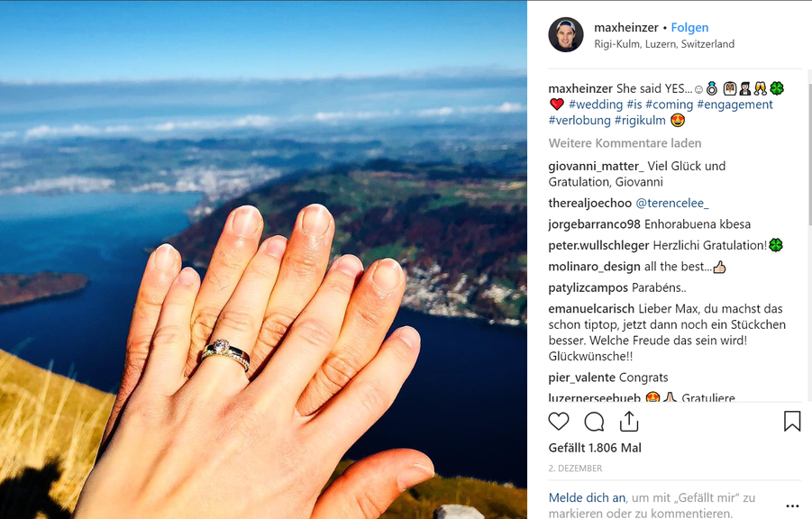Open the #rigikulm hashtag

pos(640,121)
